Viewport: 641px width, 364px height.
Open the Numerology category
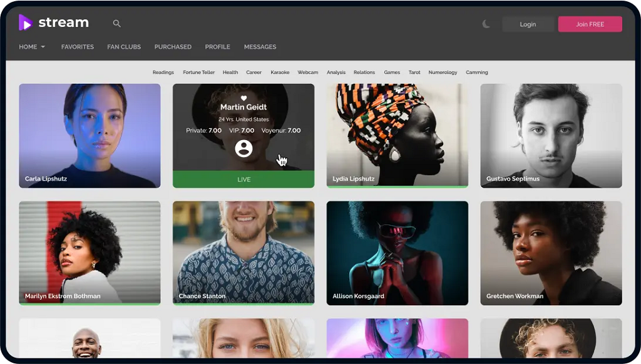(443, 73)
